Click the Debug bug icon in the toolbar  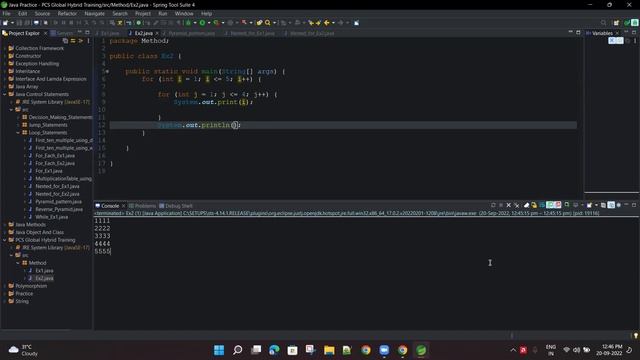188,23
